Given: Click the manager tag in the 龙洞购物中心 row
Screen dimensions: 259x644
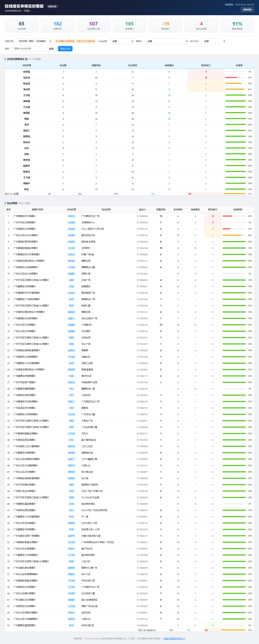Looking at the screenshot, I should click(71, 222).
